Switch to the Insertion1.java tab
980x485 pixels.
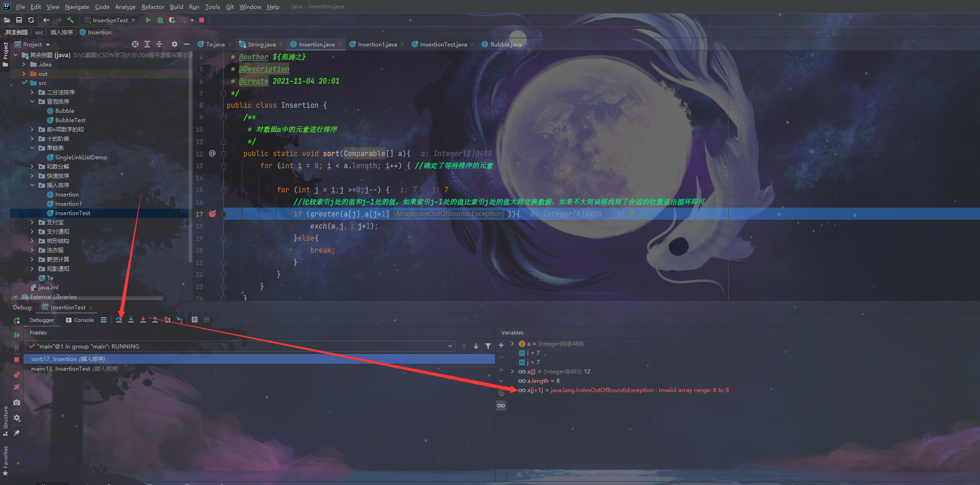pos(377,44)
